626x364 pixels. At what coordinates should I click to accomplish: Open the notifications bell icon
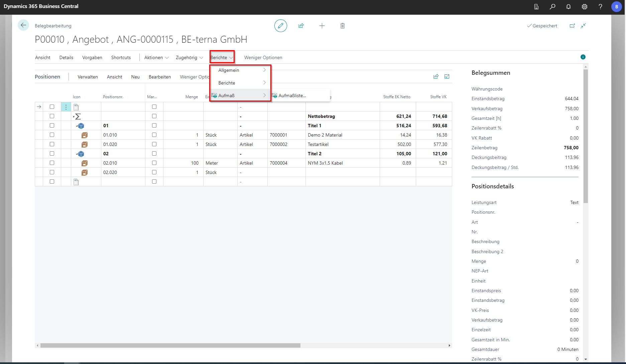click(568, 7)
